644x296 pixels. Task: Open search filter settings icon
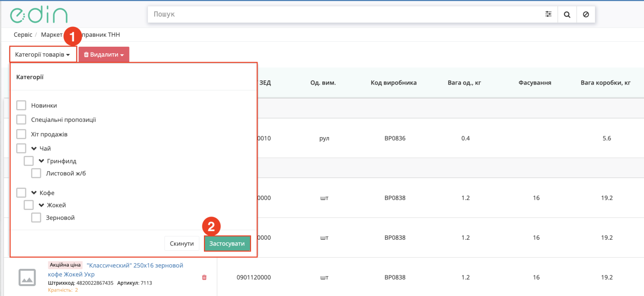[548, 14]
